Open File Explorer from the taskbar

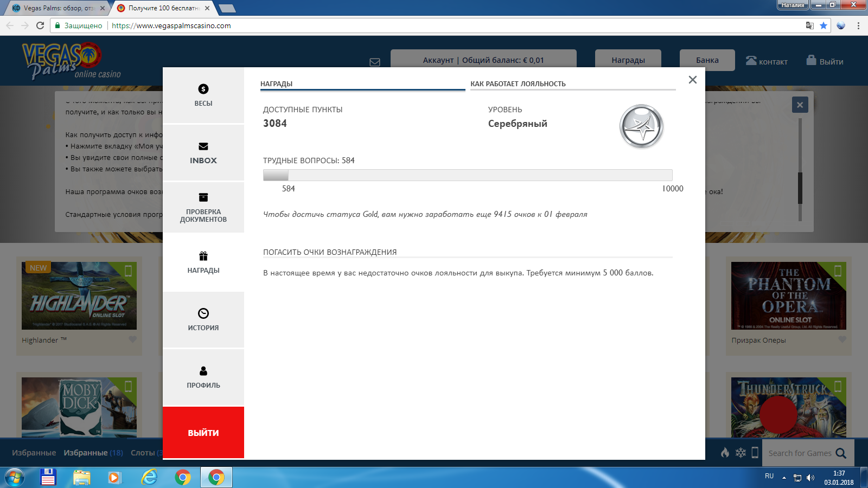(82, 478)
